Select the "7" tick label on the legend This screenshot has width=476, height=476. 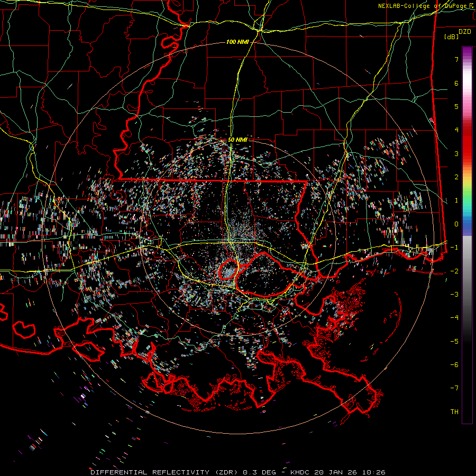(456, 59)
